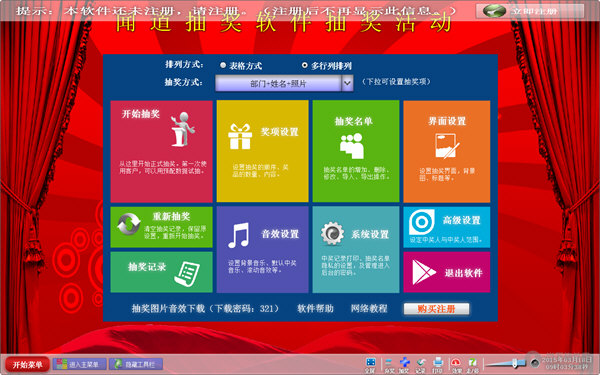Screen dimensions: 600x375
Task: Click the 立即注册 button
Action: (x=530, y=11)
